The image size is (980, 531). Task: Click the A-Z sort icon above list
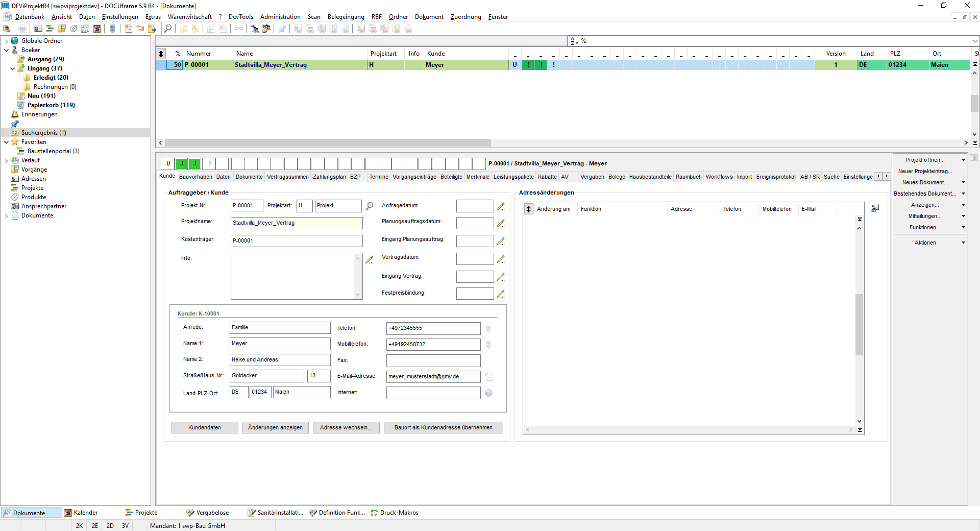coord(574,41)
